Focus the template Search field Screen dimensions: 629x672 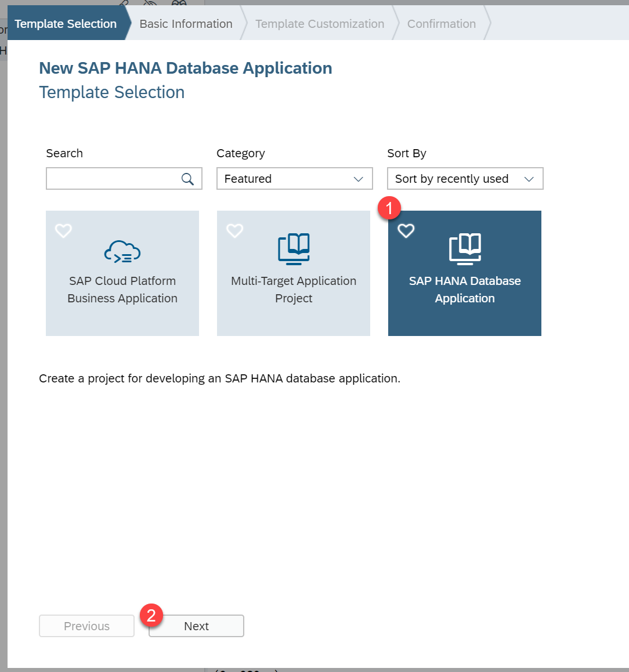[124, 179]
